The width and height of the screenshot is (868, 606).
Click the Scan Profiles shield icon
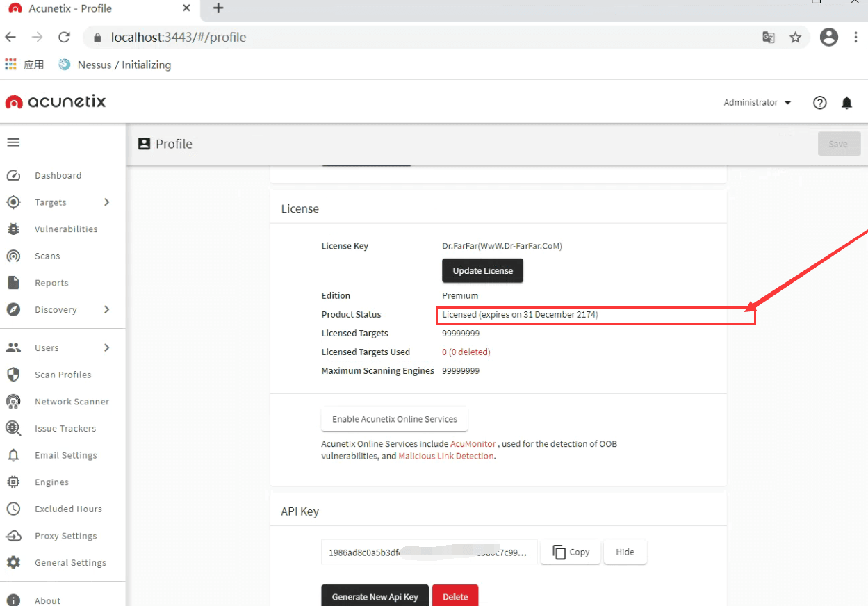[x=13, y=375]
